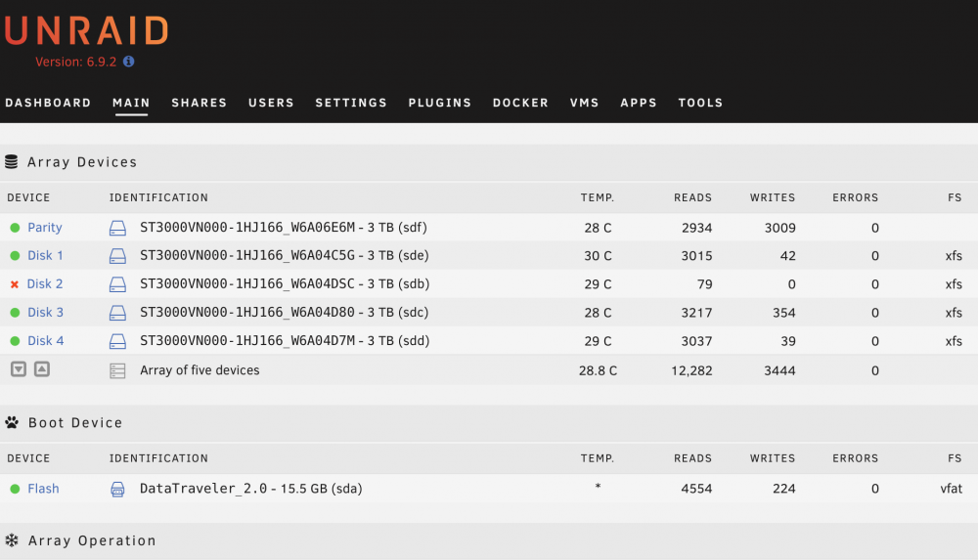Image resolution: width=978 pixels, height=560 pixels.
Task: Click the 28.8 C average temperature
Action: coord(598,371)
